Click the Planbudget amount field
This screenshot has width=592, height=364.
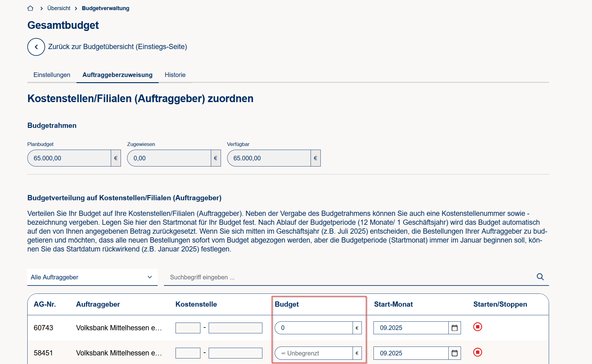(69, 158)
